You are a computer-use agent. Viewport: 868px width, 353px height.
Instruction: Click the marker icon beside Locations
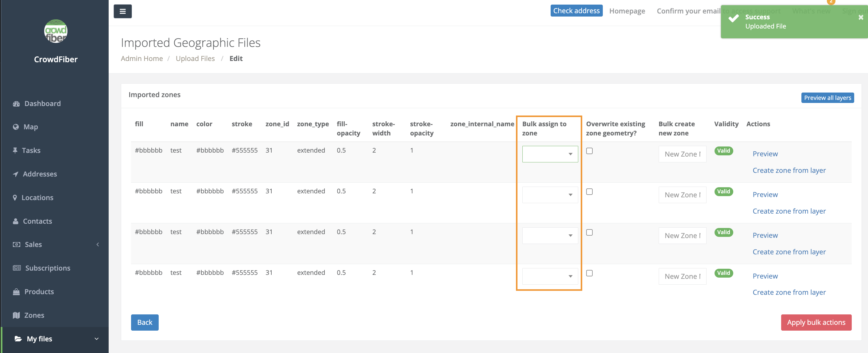(x=15, y=198)
